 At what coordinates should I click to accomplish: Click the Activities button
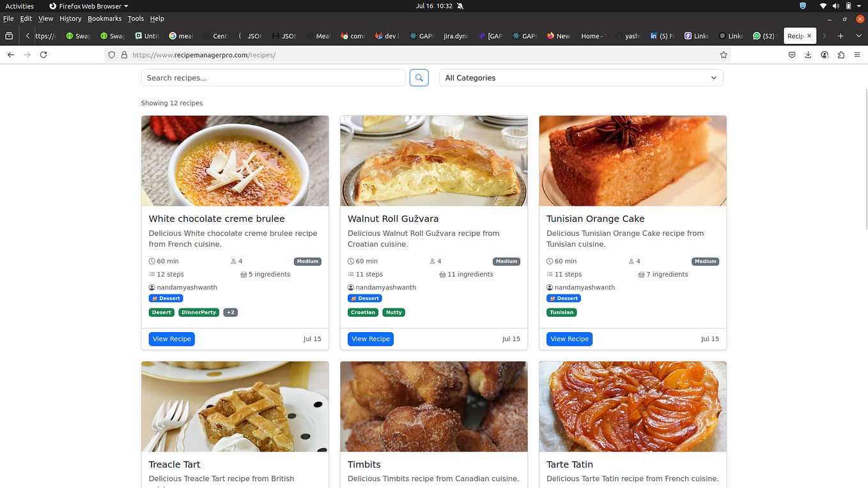19,6
